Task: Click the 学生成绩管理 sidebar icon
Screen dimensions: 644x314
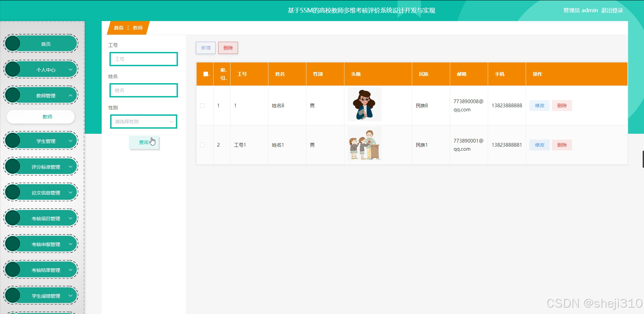Action: pos(13,295)
